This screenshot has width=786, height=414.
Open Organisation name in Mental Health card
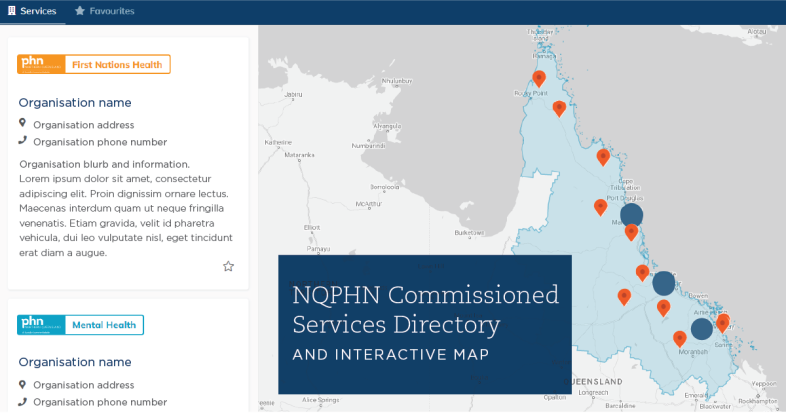(x=75, y=362)
